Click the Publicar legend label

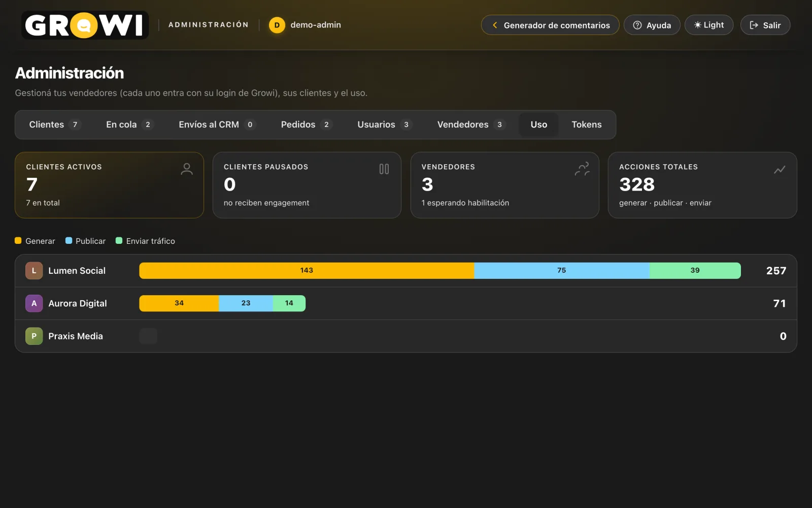click(91, 241)
